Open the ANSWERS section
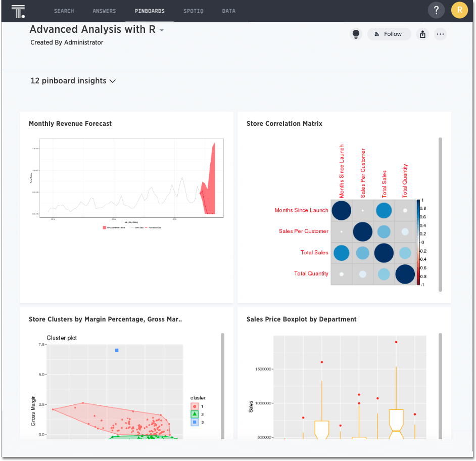476x461 pixels. point(104,11)
